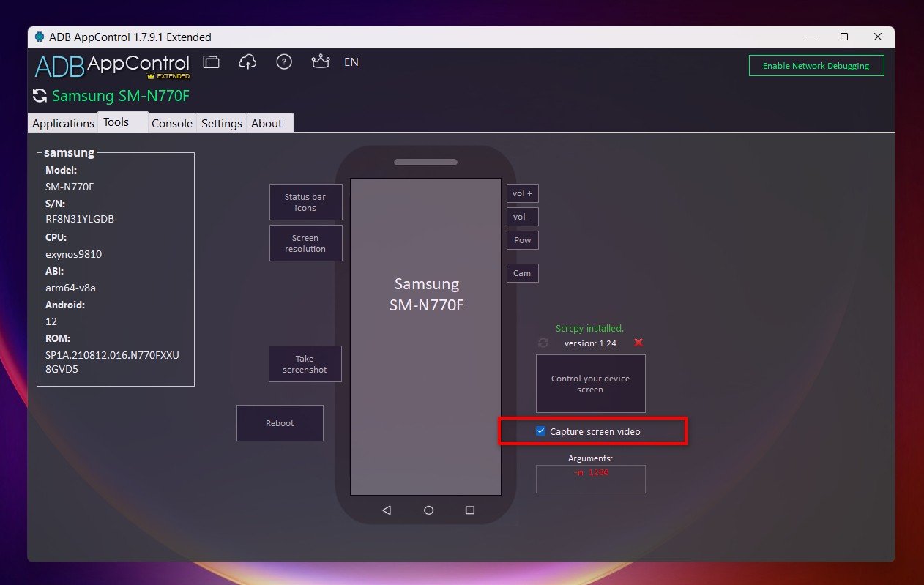Open the Console tab
The width and height of the screenshot is (924, 585).
[172, 123]
